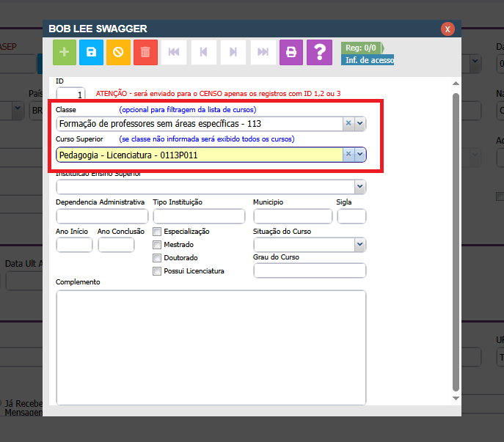Check the Mestrado checkbox

point(157,245)
